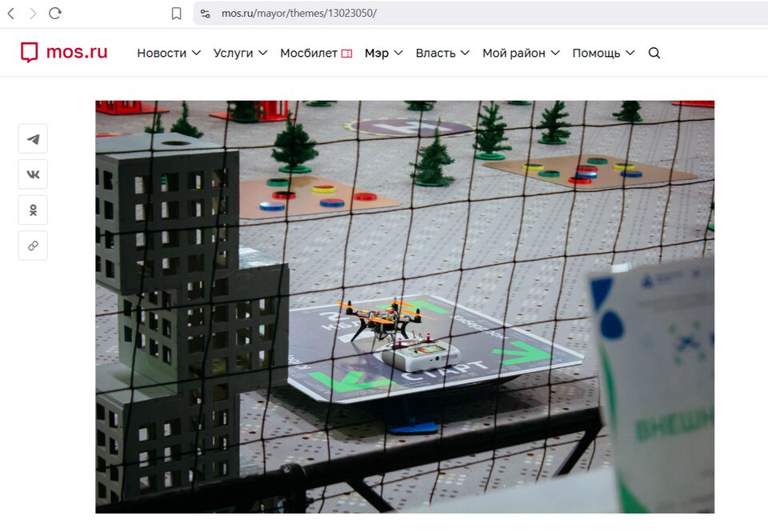Screen dimensions: 768x532
Task: Expand the Услуги dropdown menu
Action: [x=243, y=54]
